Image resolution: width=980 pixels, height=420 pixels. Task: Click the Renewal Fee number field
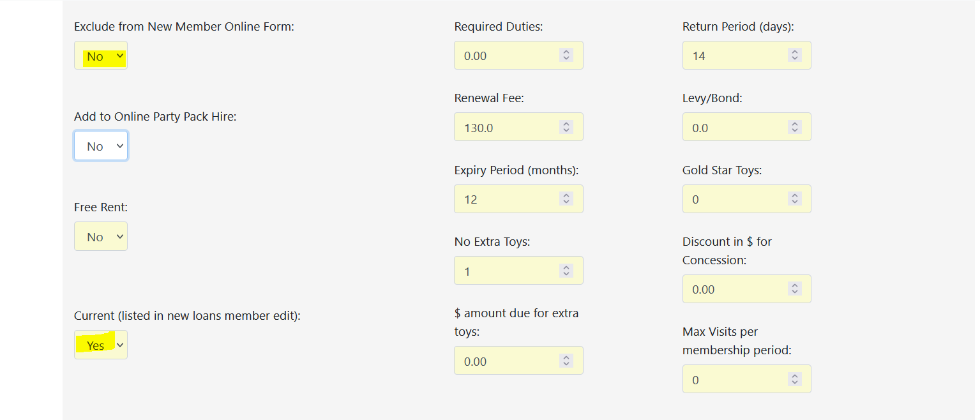(508, 128)
